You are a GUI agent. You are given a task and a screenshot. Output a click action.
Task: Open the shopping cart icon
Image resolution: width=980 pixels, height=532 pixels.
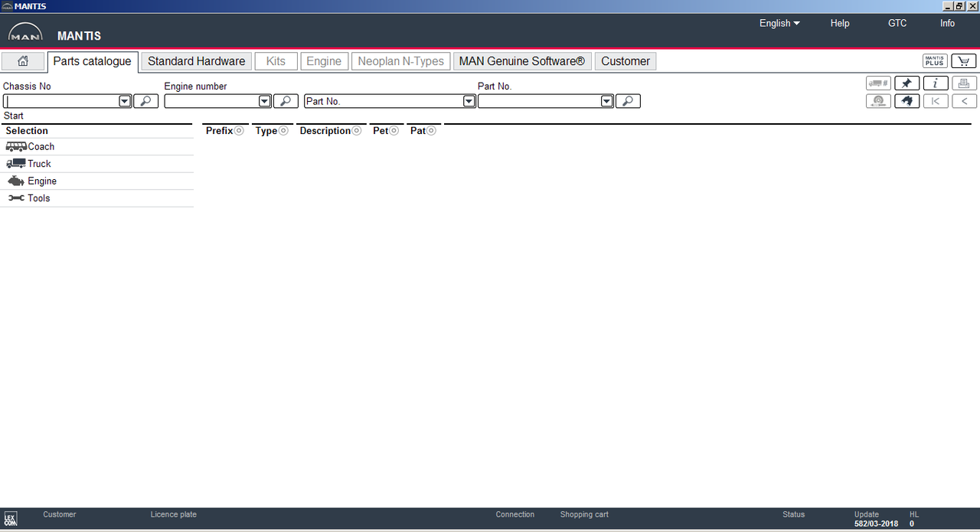click(x=964, y=61)
